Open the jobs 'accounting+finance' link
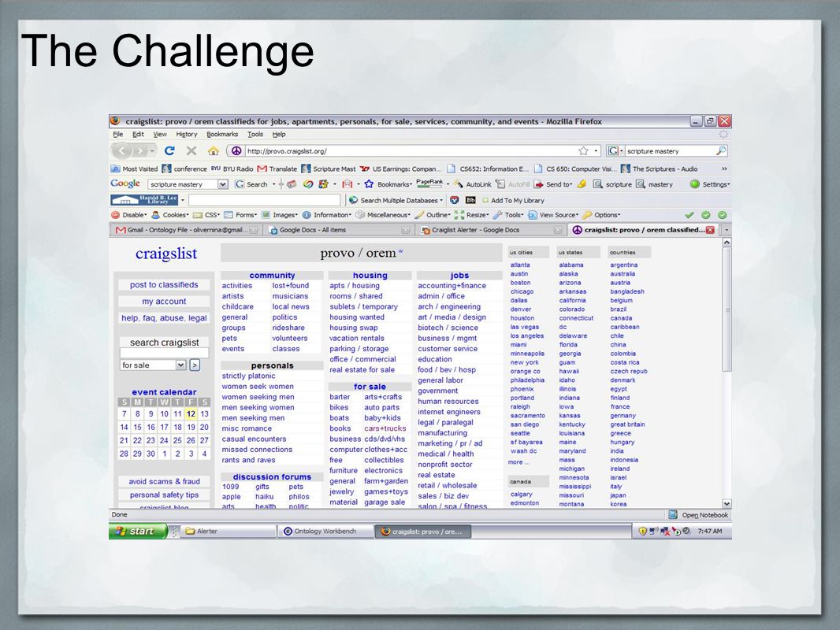Screen dimensions: 840x630 (452, 286)
